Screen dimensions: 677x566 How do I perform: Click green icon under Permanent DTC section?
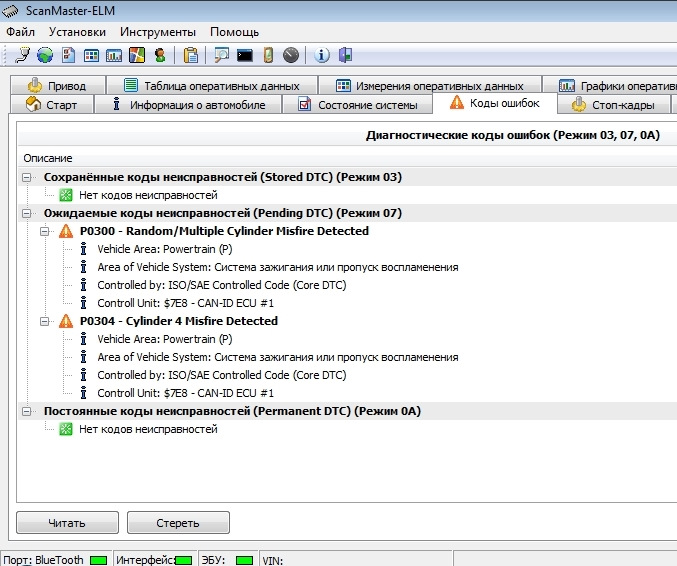click(66, 429)
